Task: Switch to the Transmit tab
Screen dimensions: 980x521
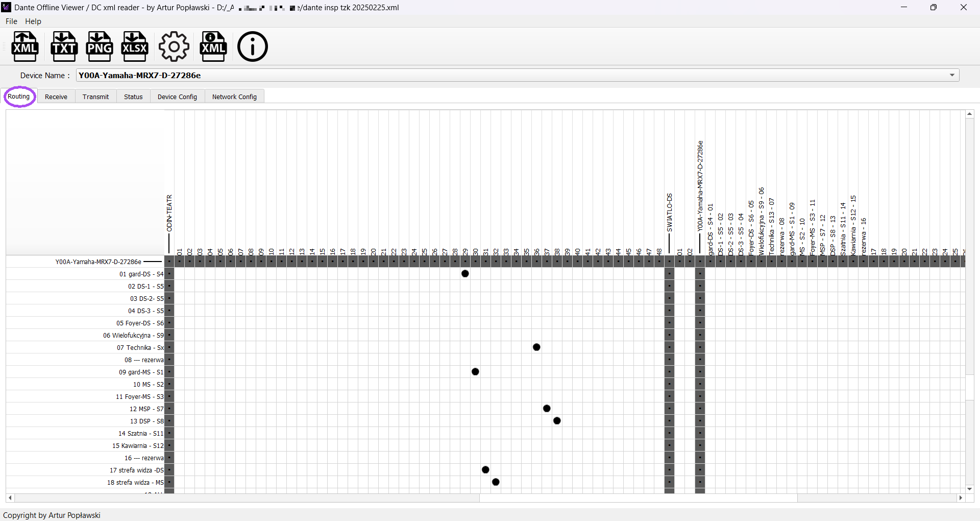Action: 95,97
